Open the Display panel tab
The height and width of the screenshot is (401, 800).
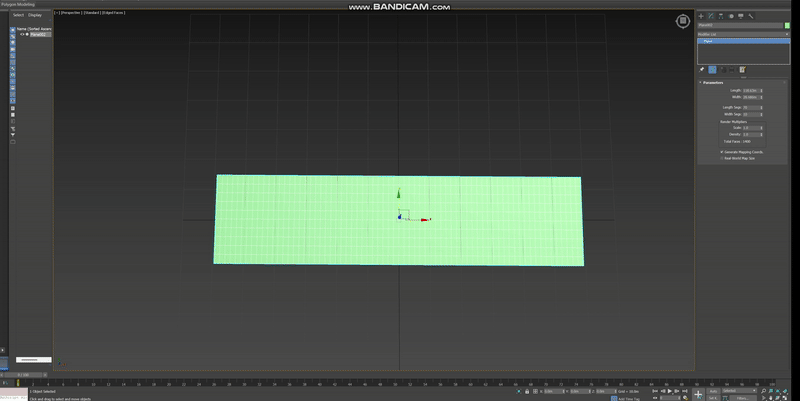coord(741,16)
